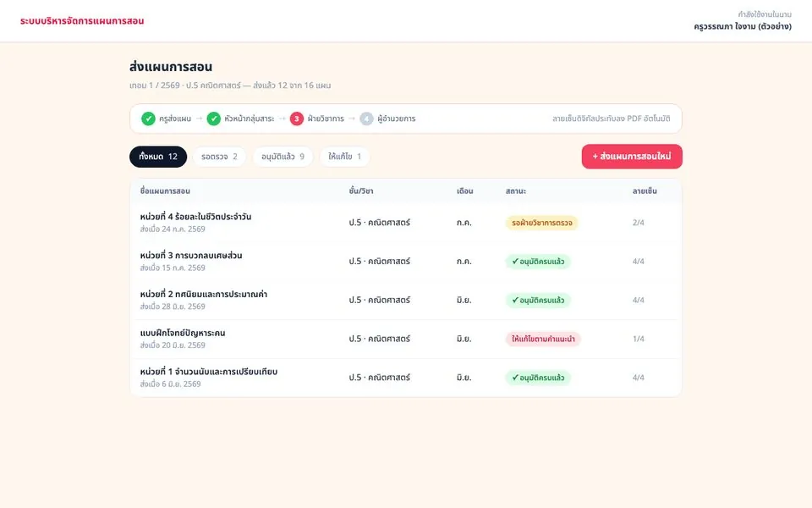
Task: Open plan หน่วยที่ 3 การบวกลบเศษส่วน
Action: [x=191, y=256]
